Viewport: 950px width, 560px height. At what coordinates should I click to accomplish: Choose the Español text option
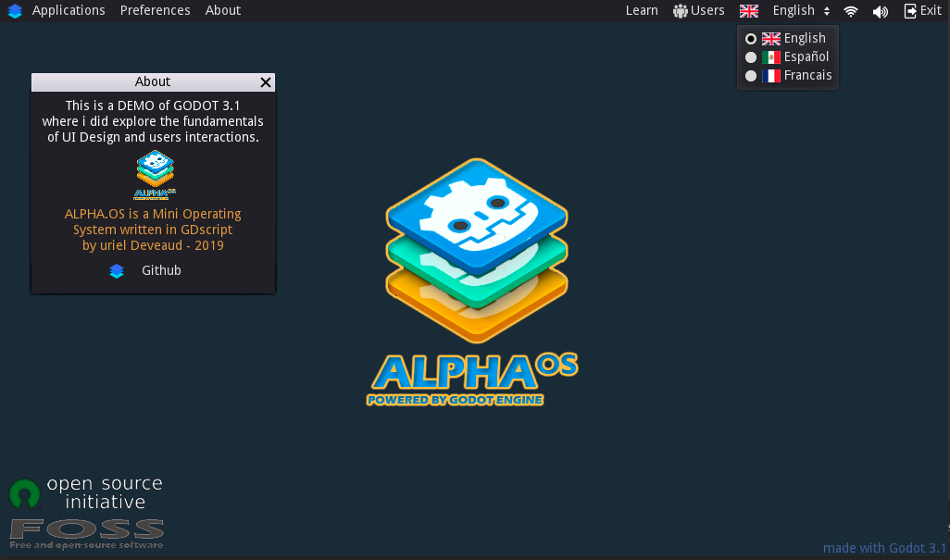point(806,56)
